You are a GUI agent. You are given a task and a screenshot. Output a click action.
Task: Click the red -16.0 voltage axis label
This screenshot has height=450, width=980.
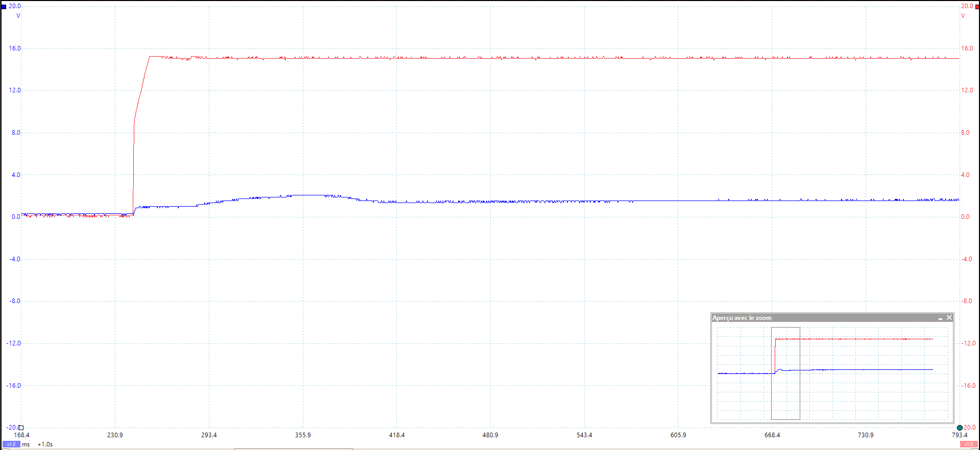(x=968, y=386)
